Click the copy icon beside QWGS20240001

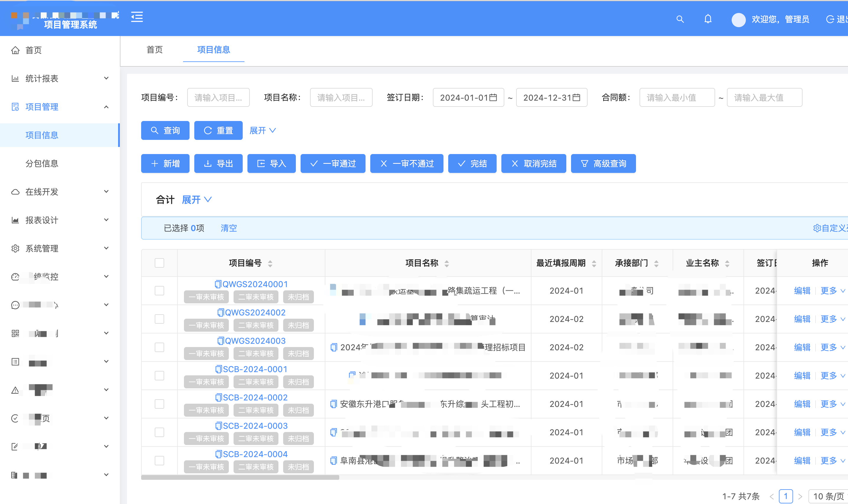(x=218, y=284)
